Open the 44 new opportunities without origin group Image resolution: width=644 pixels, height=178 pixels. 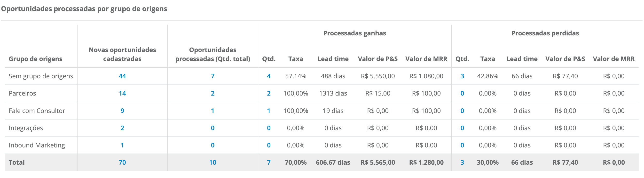coord(122,76)
